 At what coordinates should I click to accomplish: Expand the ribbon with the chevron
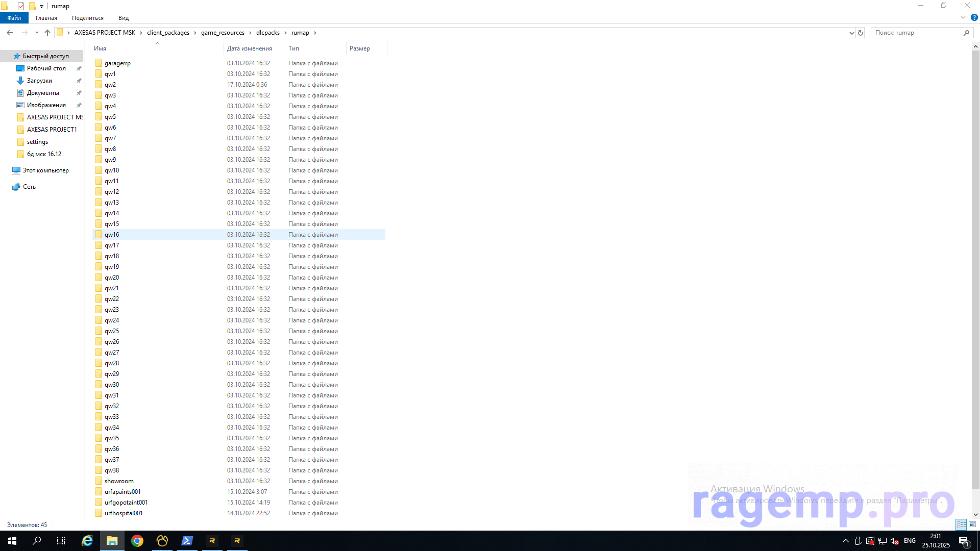click(x=963, y=17)
